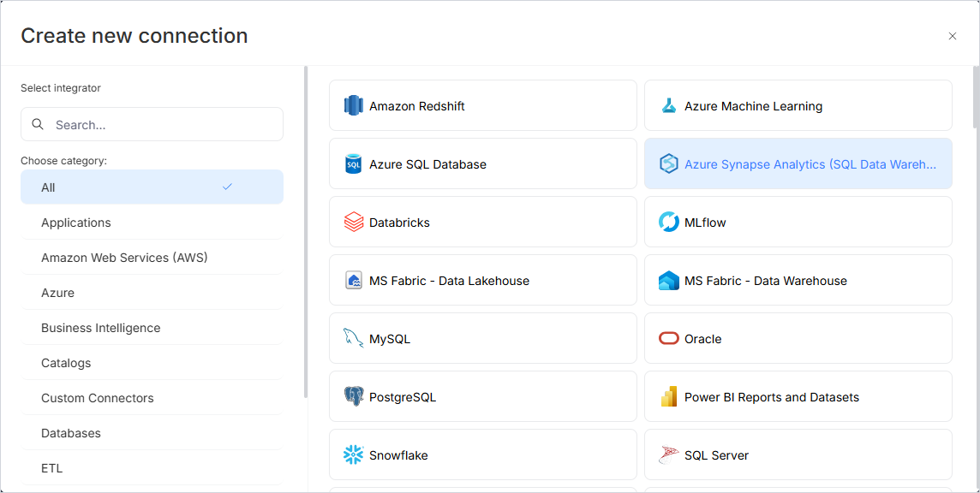The width and height of the screenshot is (980, 493).
Task: Click the Azure SQL Database icon
Action: tap(353, 164)
